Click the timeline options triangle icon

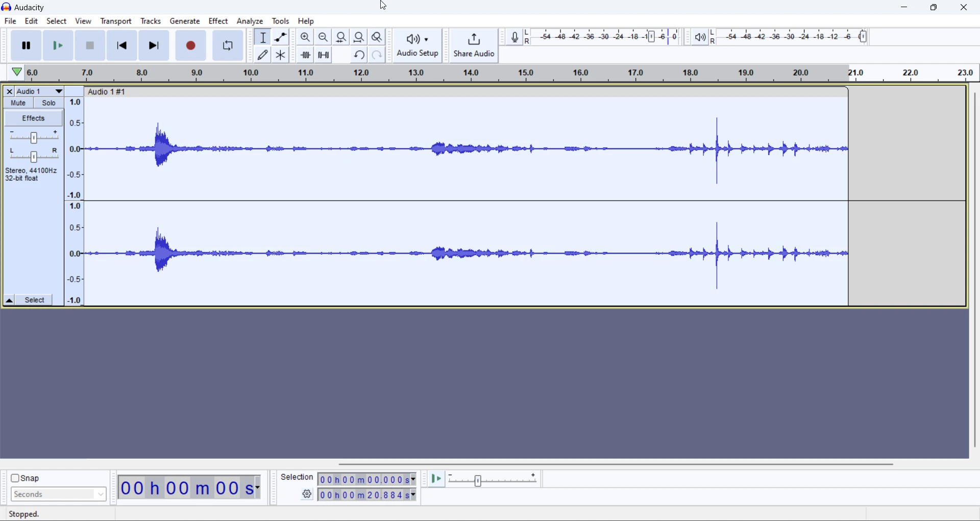(17, 72)
